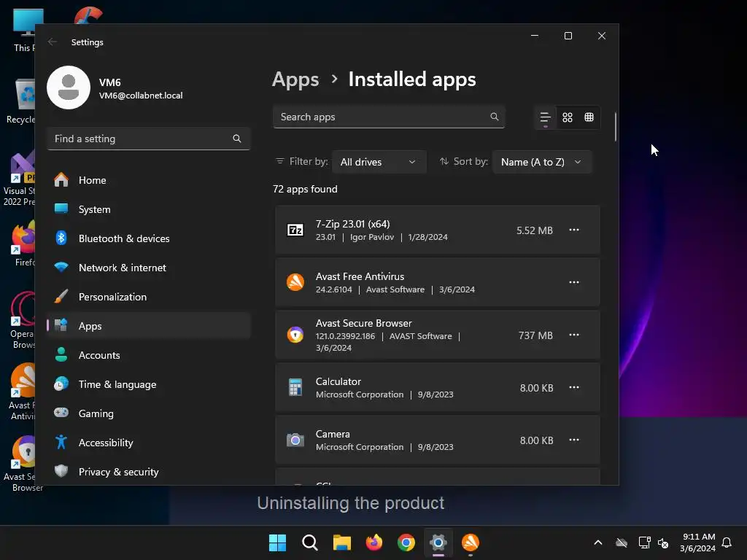Open more options for Avast Secure Browser
The width and height of the screenshot is (747, 560).
pos(574,335)
